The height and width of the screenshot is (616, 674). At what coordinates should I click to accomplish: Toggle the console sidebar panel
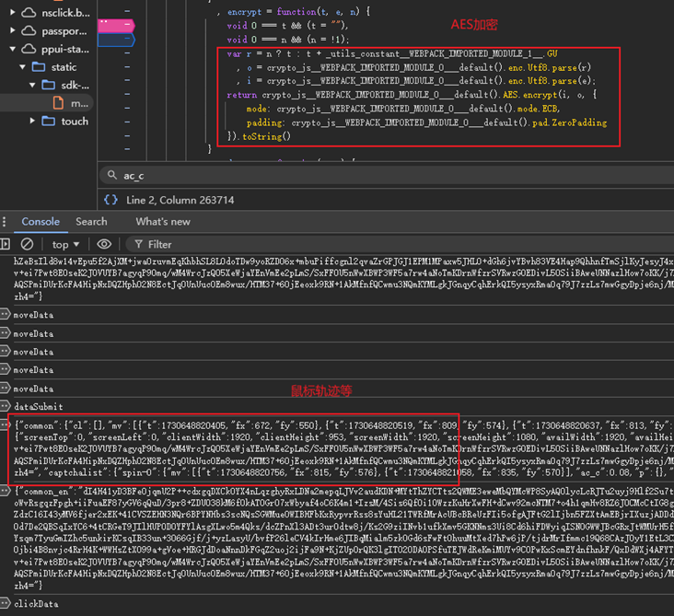6,244
